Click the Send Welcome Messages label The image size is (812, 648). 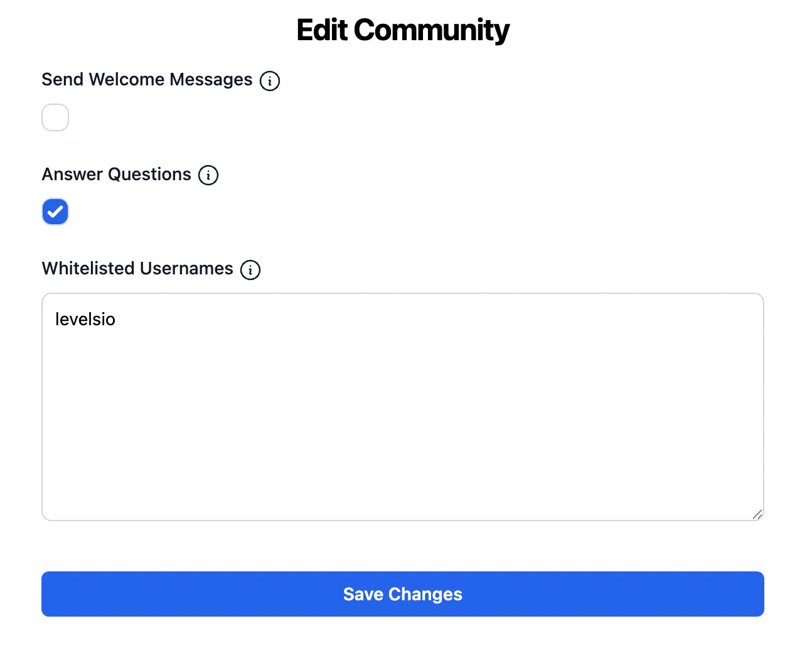[146, 80]
